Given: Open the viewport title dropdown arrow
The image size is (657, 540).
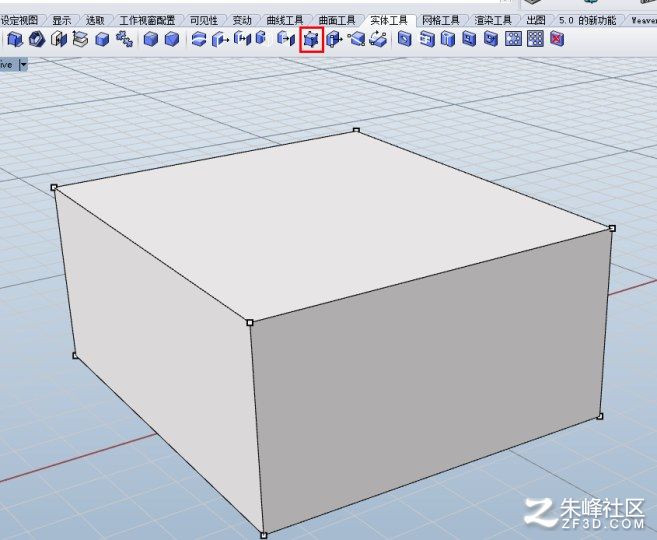Looking at the screenshot, I should 23,65.
